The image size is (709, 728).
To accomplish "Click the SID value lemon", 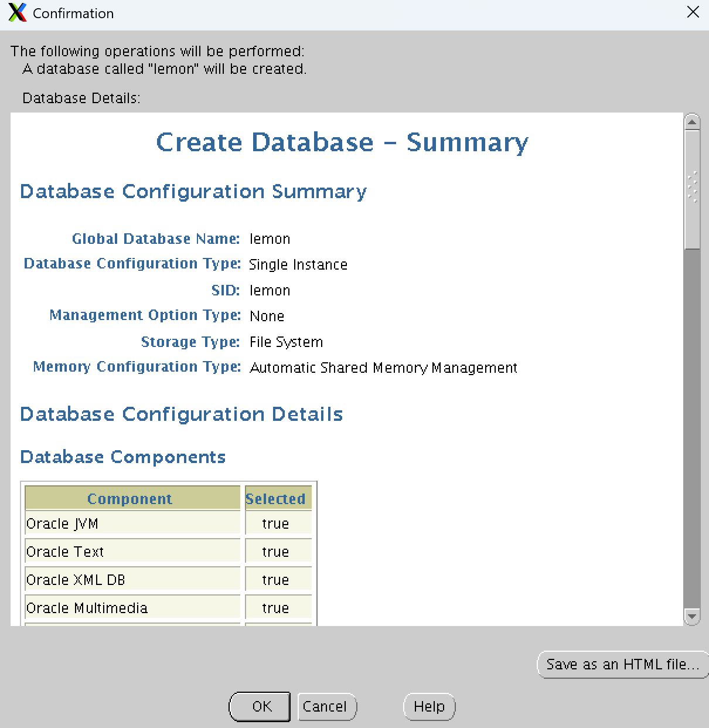I will pos(270,291).
